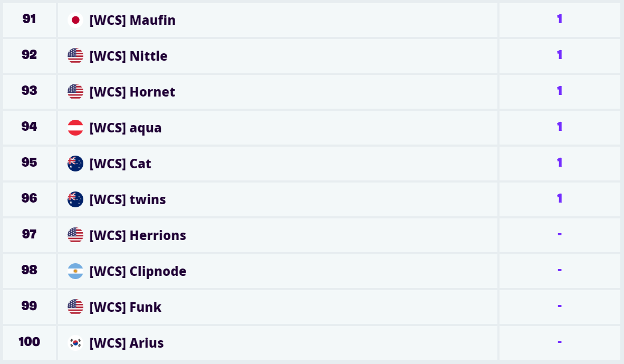The height and width of the screenshot is (364, 624).
Task: Open player [WCS] Maufin's profile
Action: point(132,20)
